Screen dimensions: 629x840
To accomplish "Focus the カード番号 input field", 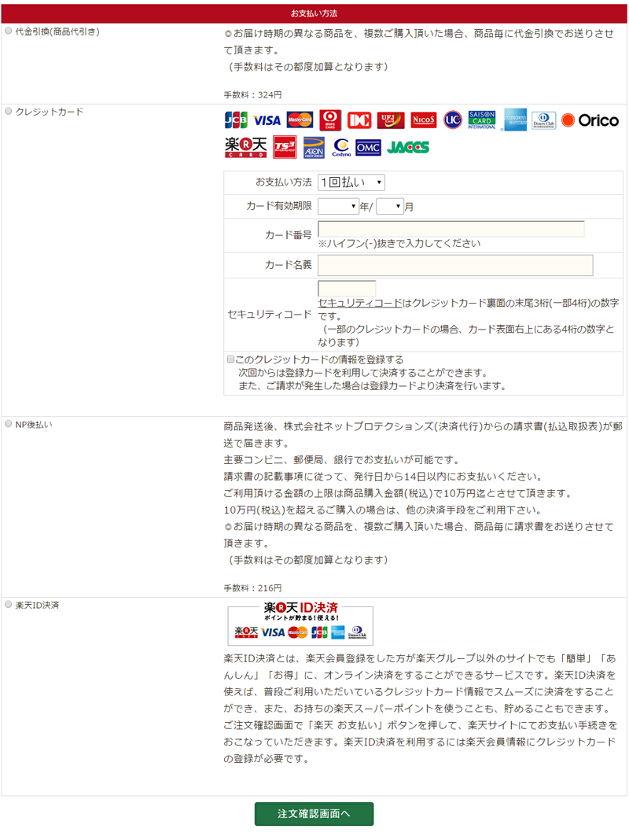I will coord(451,229).
